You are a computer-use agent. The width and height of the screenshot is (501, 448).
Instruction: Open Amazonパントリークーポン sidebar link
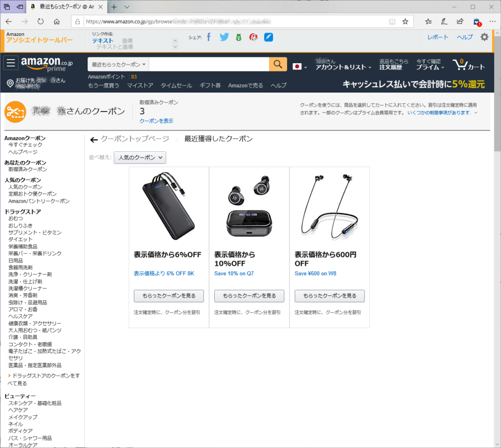(x=39, y=201)
